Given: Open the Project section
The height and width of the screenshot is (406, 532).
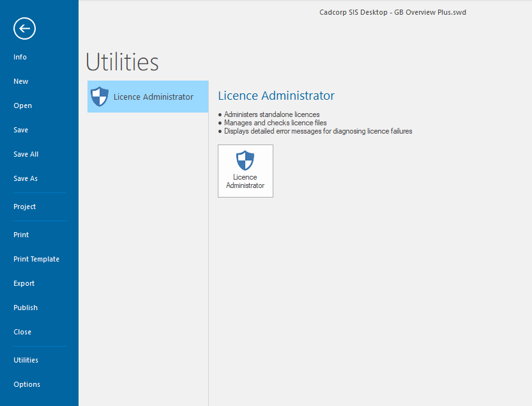Looking at the screenshot, I should pos(24,207).
